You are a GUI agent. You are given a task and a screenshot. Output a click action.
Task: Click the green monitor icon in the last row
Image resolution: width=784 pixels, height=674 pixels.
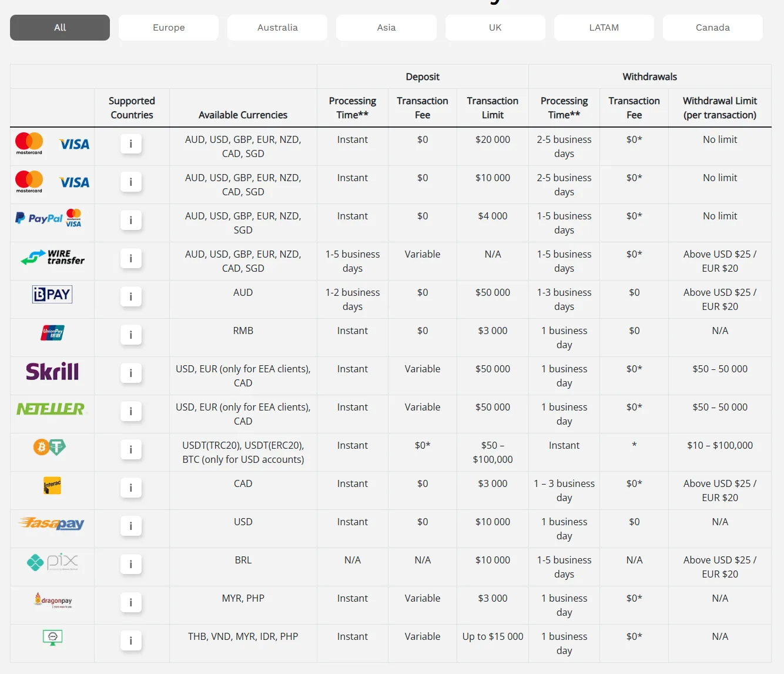(53, 638)
